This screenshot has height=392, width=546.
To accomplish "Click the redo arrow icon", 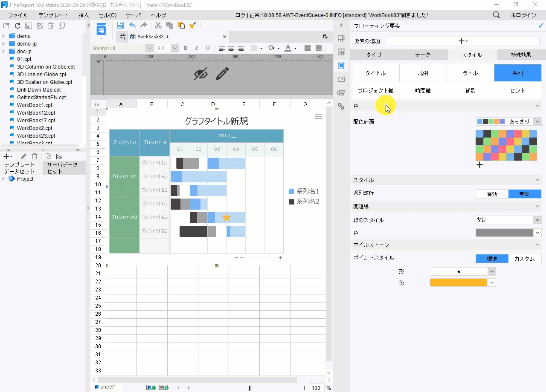I will point(144,26).
